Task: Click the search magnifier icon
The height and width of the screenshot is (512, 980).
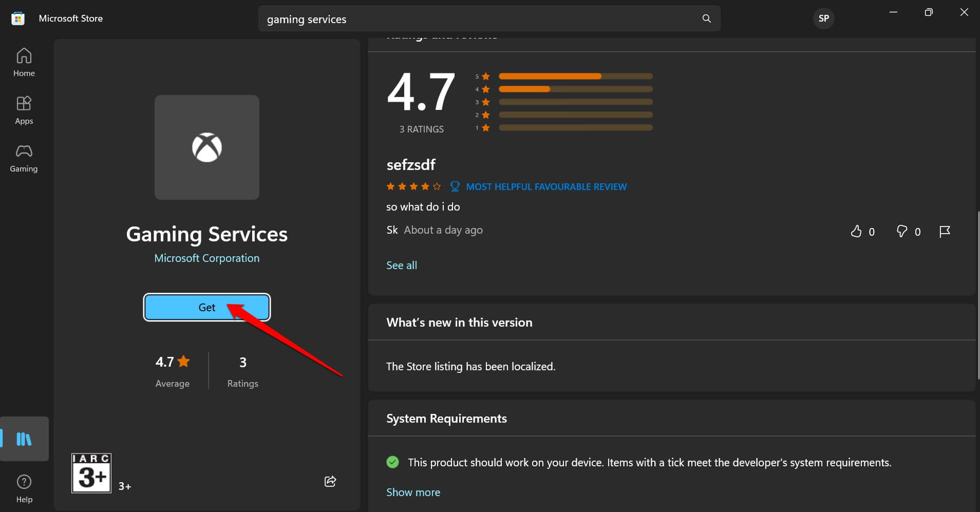Action: tap(706, 18)
